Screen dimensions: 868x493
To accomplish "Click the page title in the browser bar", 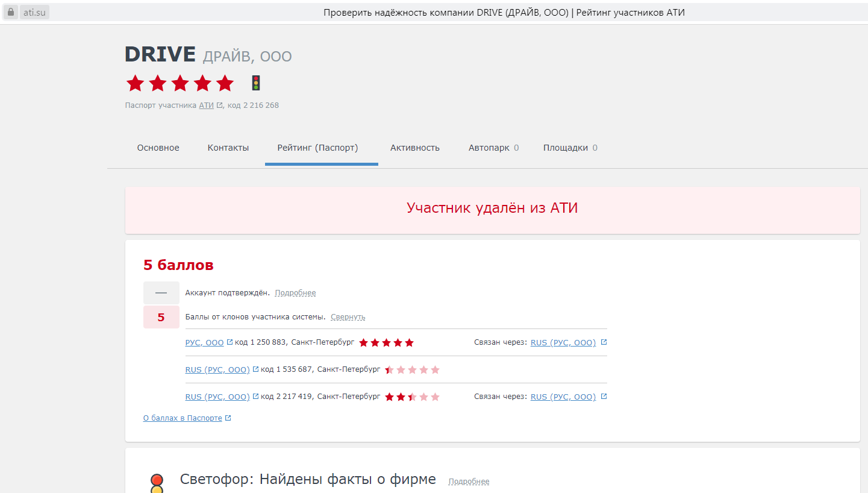I will pos(504,12).
